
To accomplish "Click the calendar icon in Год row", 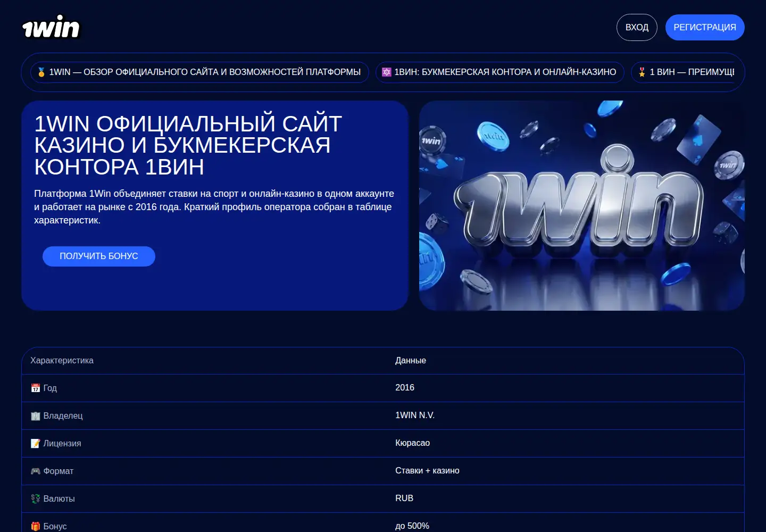I will (36, 388).
